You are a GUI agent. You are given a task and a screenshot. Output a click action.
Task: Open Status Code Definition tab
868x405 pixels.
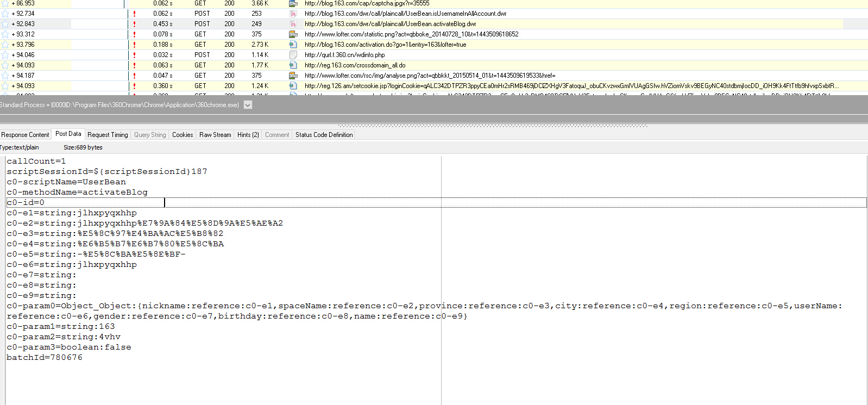click(324, 135)
